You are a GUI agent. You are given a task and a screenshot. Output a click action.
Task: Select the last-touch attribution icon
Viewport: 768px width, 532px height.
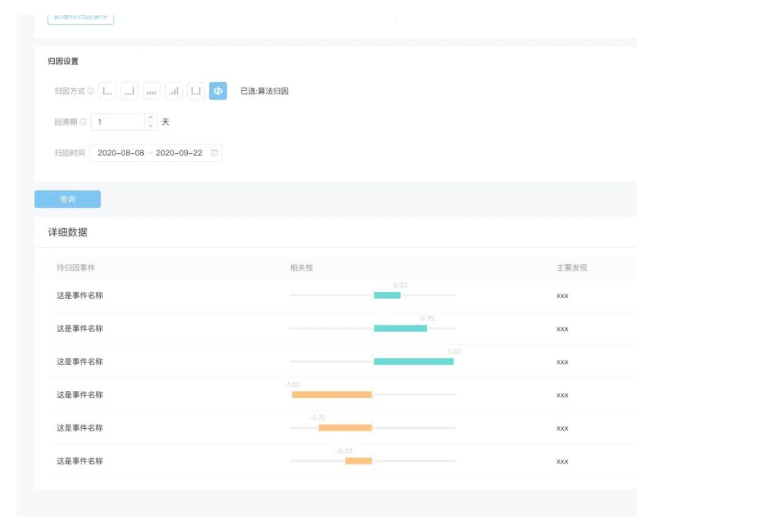(130, 91)
